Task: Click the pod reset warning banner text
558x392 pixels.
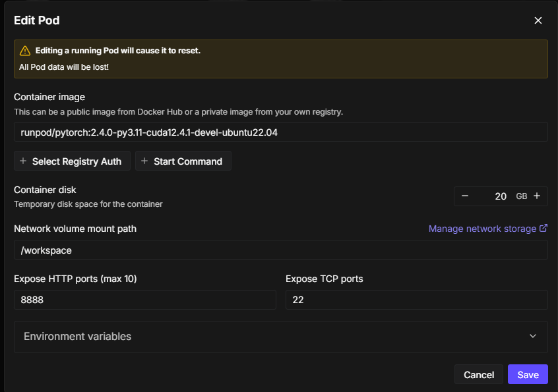Action: (x=117, y=51)
